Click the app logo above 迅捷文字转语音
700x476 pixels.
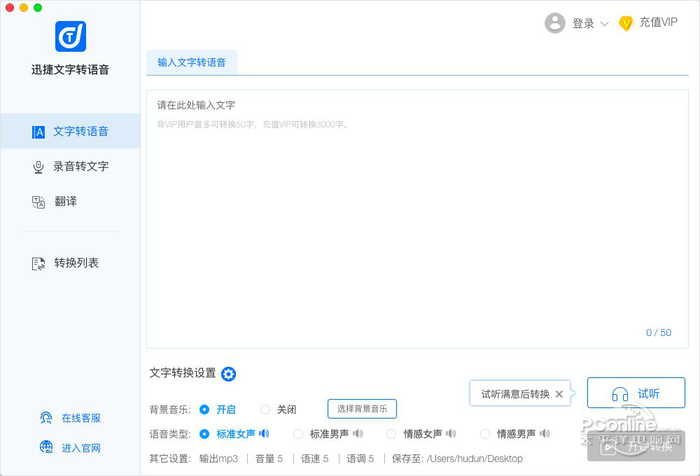click(x=71, y=37)
